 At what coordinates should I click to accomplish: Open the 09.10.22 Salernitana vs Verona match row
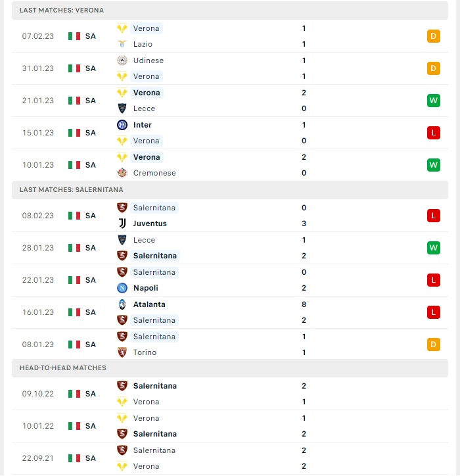tap(230, 394)
